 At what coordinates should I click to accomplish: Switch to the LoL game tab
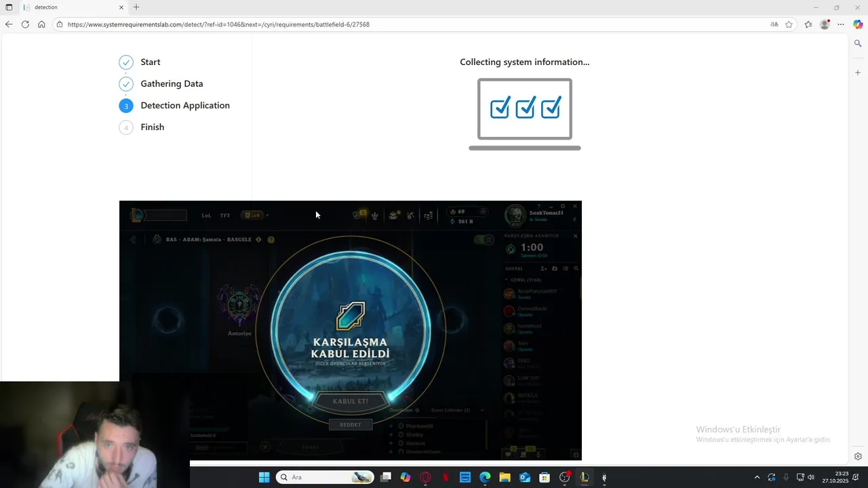(206, 216)
